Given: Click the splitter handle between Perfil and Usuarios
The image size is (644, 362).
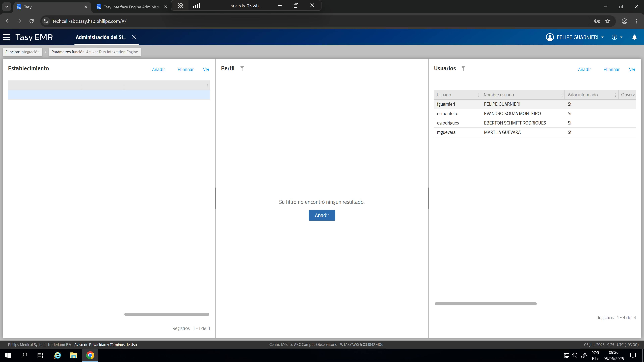Looking at the screenshot, I should pos(428,198).
